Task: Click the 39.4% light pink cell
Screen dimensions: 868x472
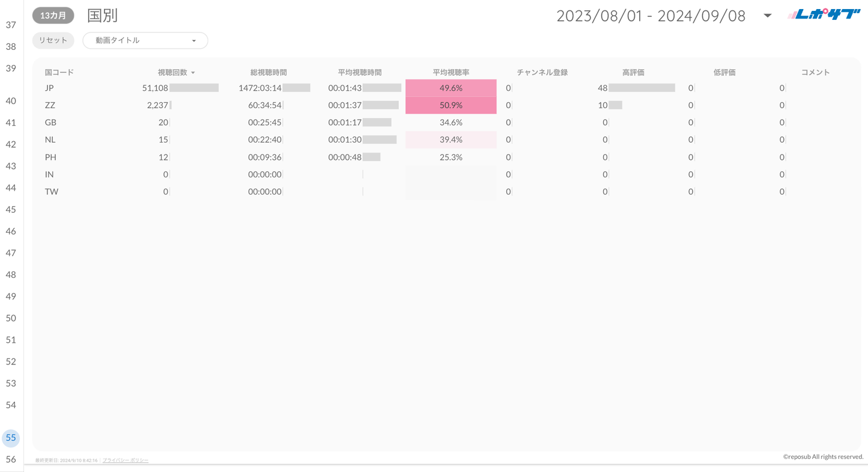Action: [451, 139]
